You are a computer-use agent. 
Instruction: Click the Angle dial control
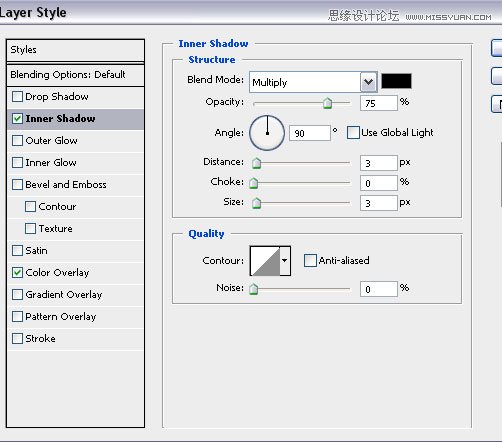(267, 133)
